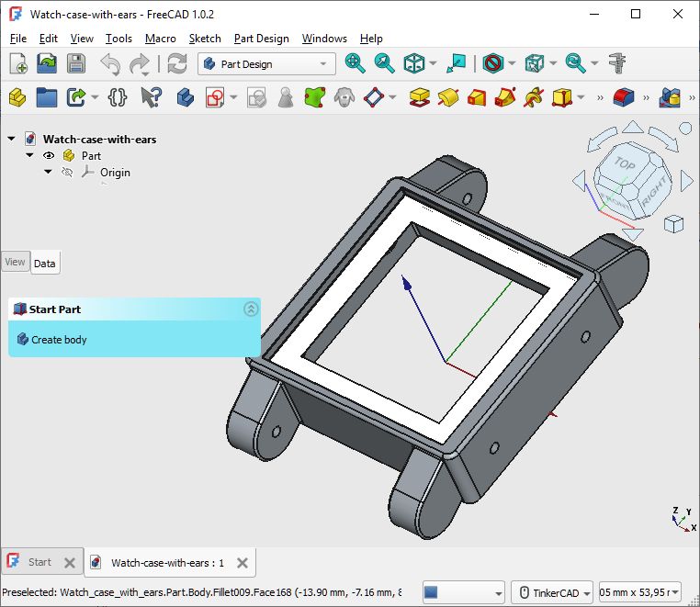Open the TinkerCAD navigation style dropdown
The width and height of the screenshot is (700, 607).
pos(552,592)
